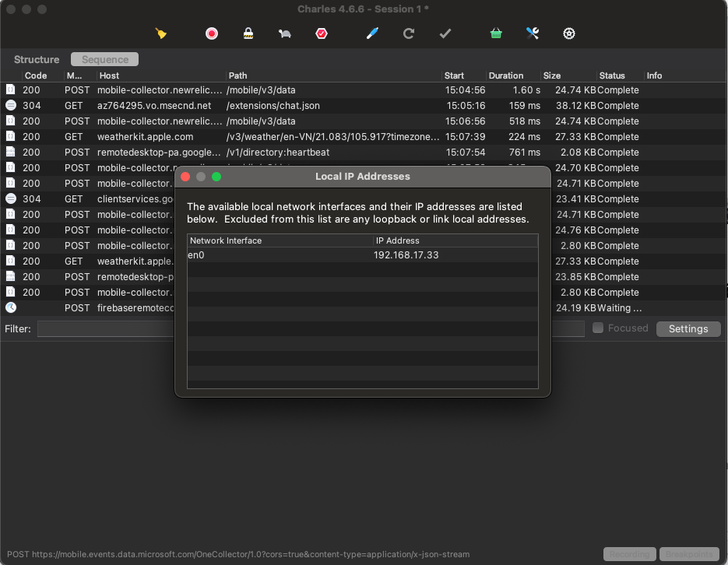Toggle the green zoom button on the dialog
This screenshot has width=728, height=565.
(x=216, y=177)
